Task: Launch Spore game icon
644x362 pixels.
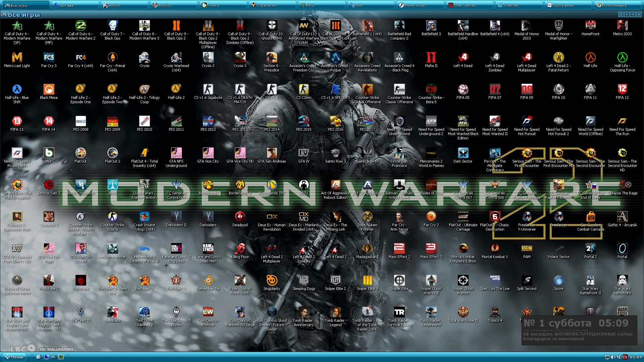Action: pos(558,281)
